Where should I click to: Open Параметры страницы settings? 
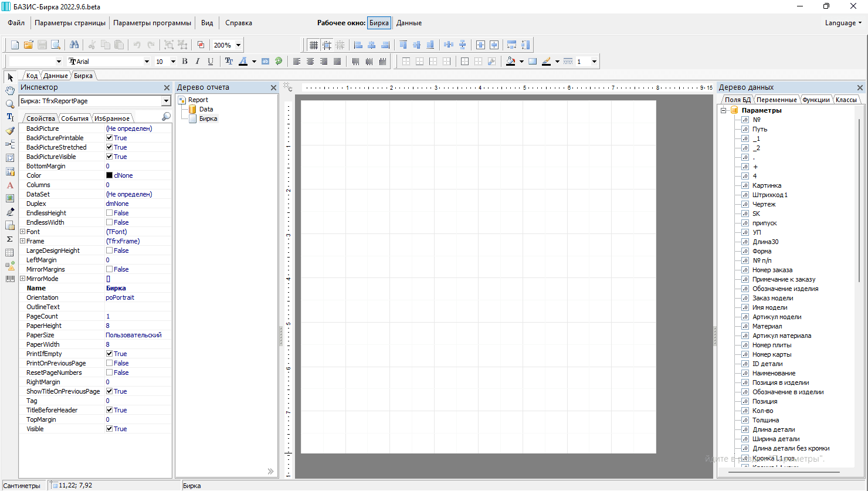click(70, 23)
